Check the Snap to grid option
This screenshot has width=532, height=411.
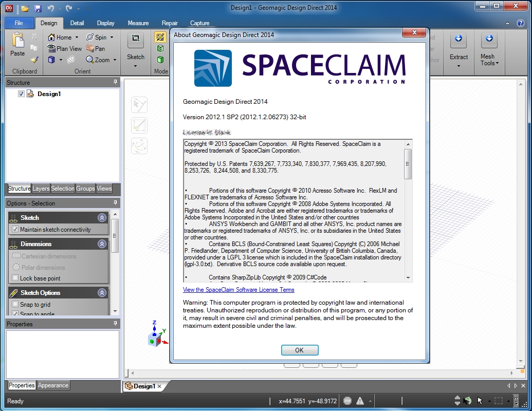(x=15, y=304)
